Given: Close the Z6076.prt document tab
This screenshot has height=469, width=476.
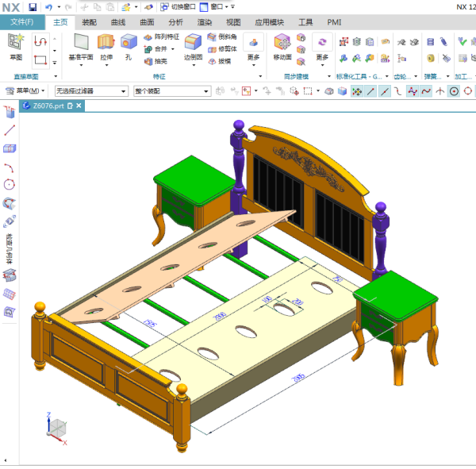Looking at the screenshot, I should 79,106.
